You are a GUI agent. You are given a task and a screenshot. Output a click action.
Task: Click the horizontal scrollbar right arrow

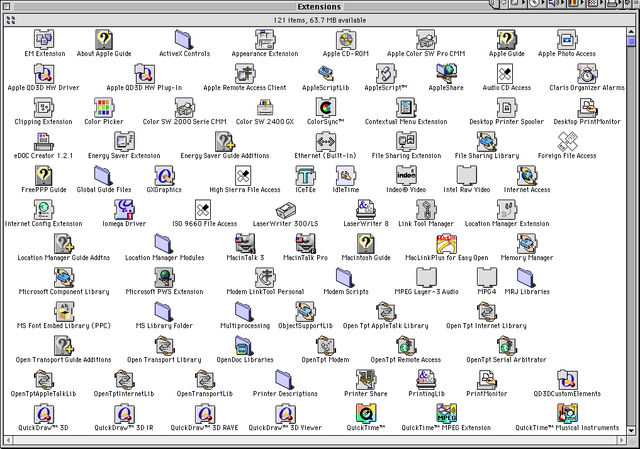[622, 440]
